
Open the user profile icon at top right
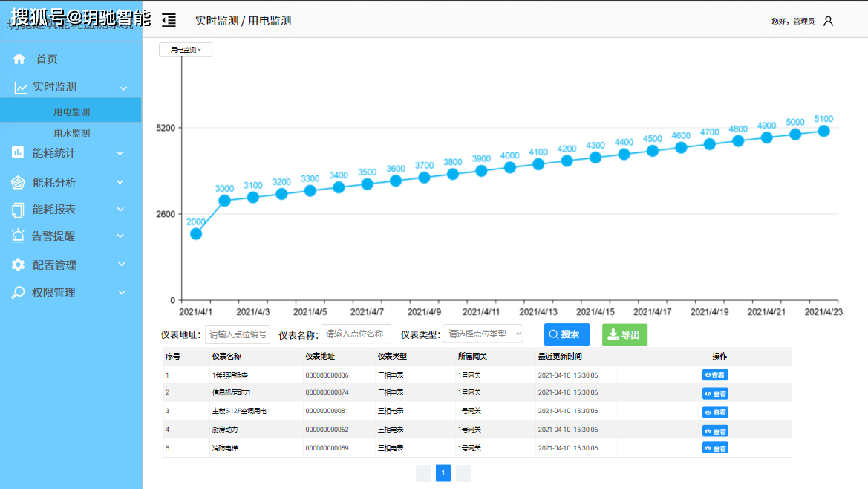coord(828,21)
